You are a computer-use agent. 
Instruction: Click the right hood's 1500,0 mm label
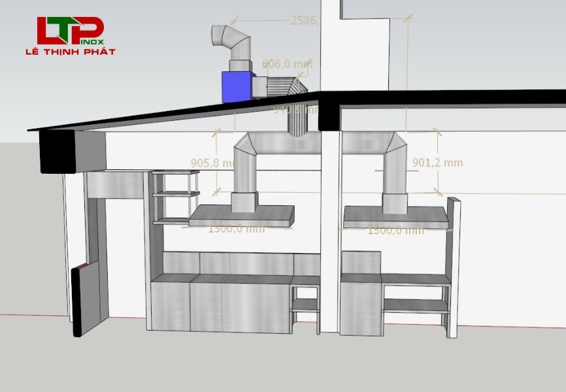[394, 230]
